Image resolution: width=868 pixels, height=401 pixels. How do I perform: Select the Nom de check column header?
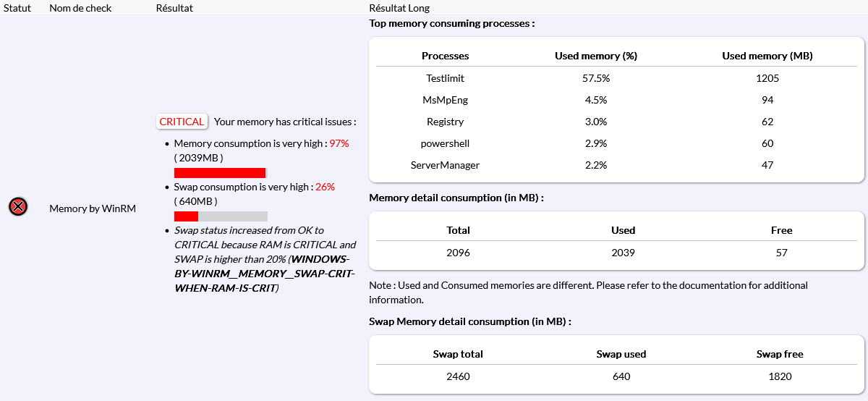point(80,8)
